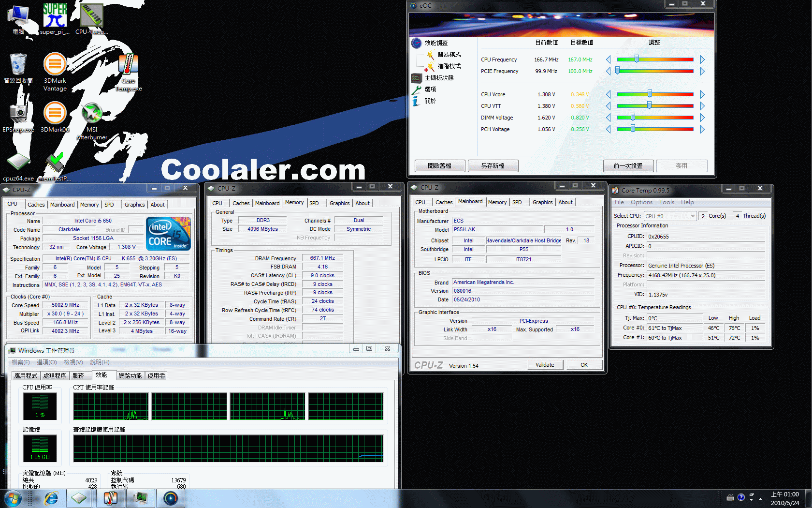Increase DIMM Voltage with right arrow
This screenshot has height=508, width=812.
click(702, 118)
